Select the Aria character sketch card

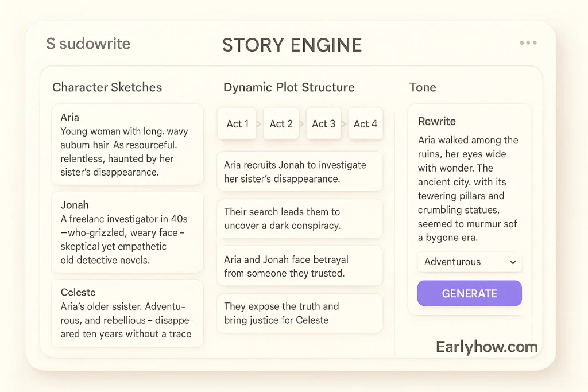[x=127, y=145]
